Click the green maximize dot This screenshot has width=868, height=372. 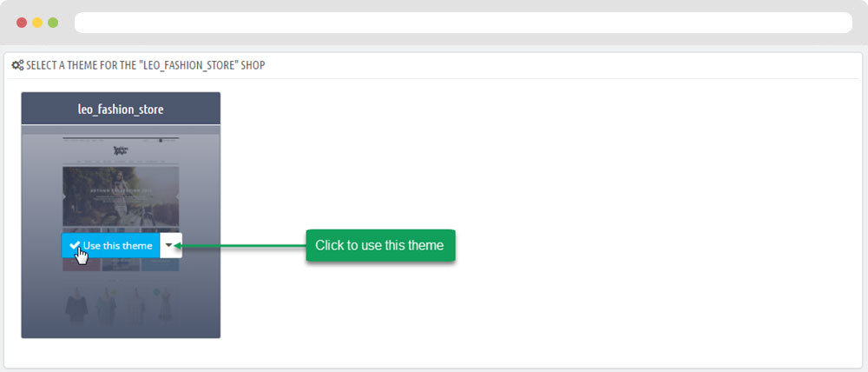click(53, 22)
